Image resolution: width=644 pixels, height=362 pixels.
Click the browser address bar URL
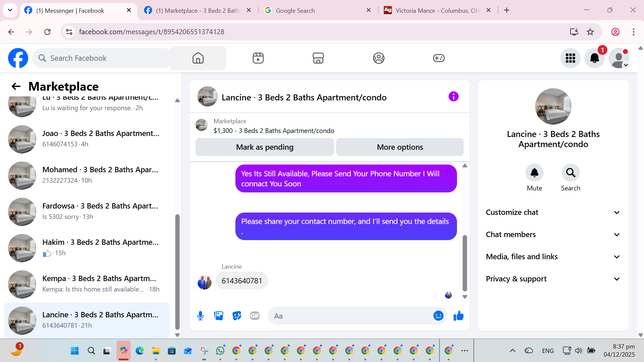[152, 32]
